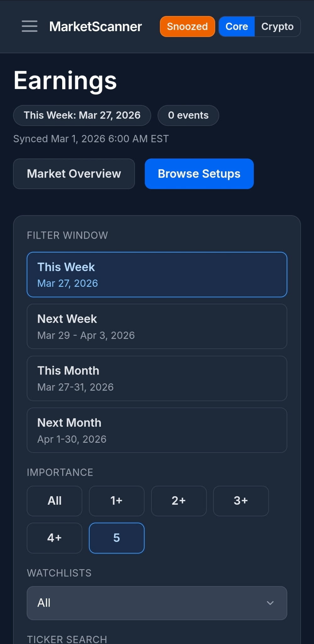
Task: Open the Watchlists All dropdown
Action: (157, 603)
